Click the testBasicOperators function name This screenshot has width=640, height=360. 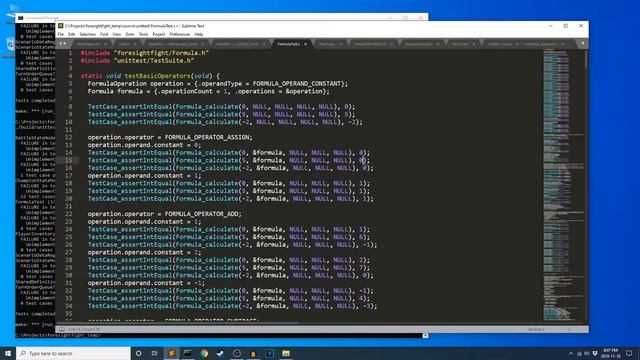[157, 76]
